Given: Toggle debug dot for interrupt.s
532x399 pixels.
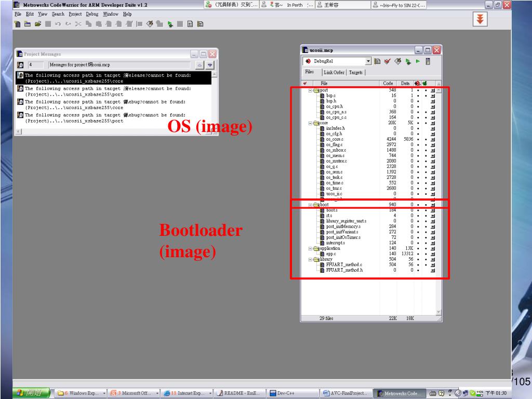Looking at the screenshot, I should 418,243.
